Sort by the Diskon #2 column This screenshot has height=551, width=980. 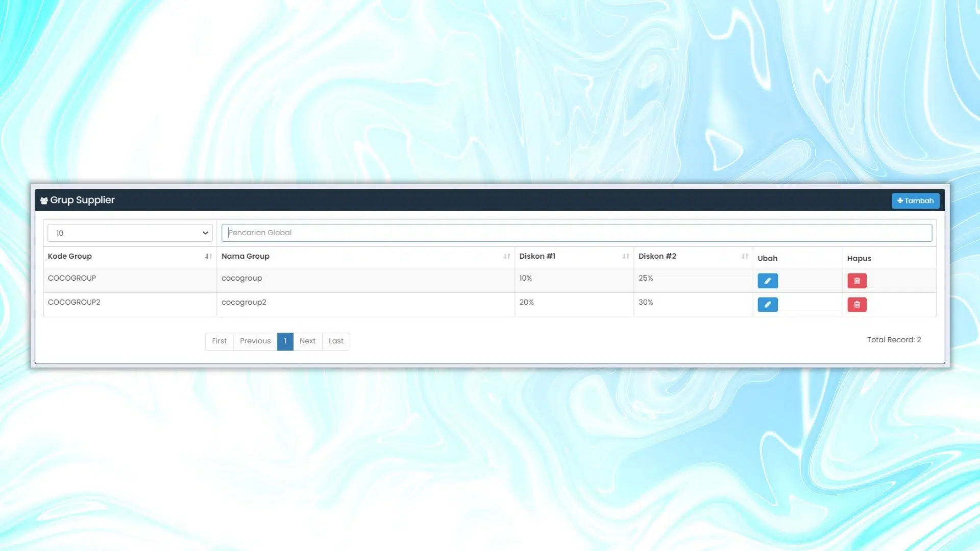tap(693, 256)
